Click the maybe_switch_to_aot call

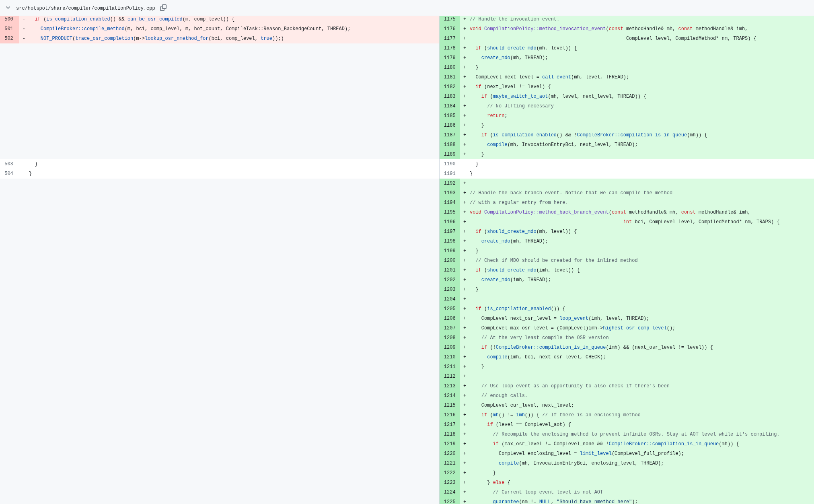point(520,97)
